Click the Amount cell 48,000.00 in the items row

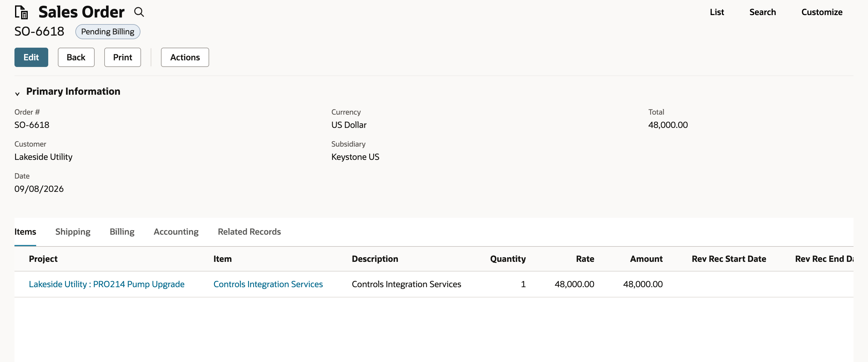[643, 284]
